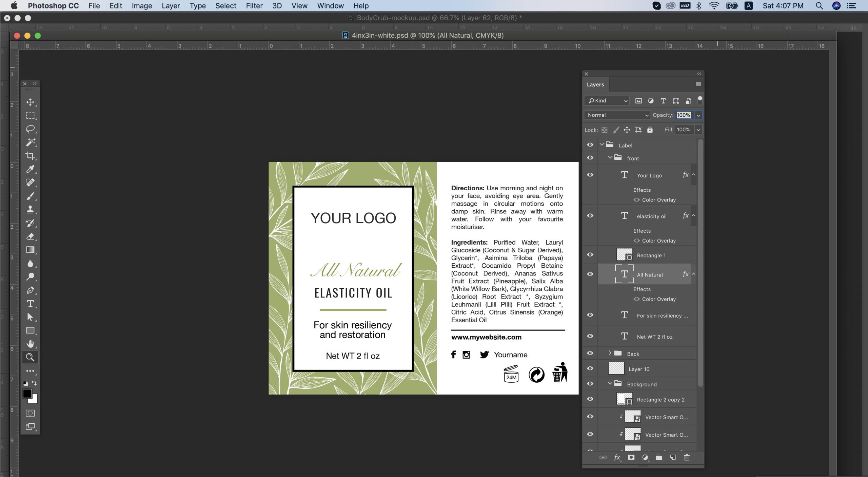
Task: Open the Normal blend mode dropdown
Action: (x=617, y=115)
